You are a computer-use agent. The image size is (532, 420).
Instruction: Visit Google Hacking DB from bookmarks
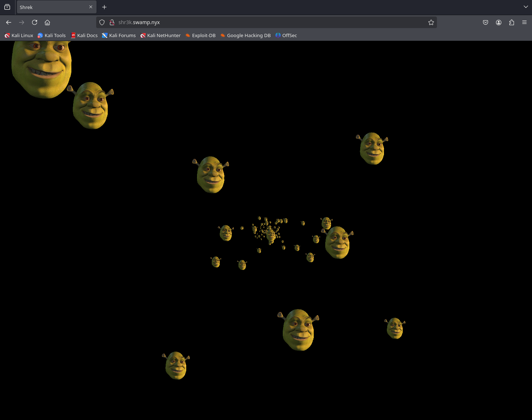[245, 35]
